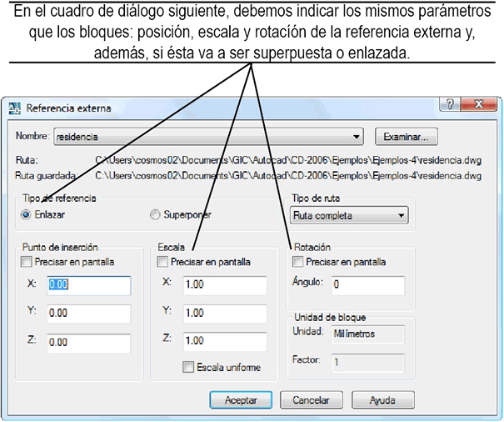Click the Unidad de bloque group label
This screenshot has width=504, height=422.
point(330,318)
